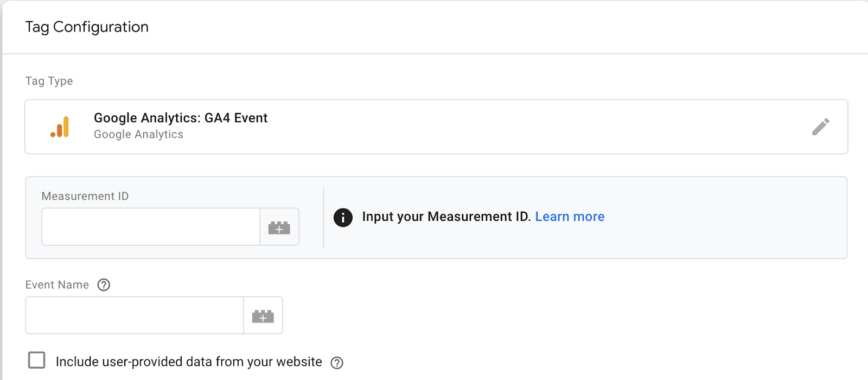The image size is (868, 380).
Task: Click the info icon before Measurement ID hint
Action: click(343, 218)
